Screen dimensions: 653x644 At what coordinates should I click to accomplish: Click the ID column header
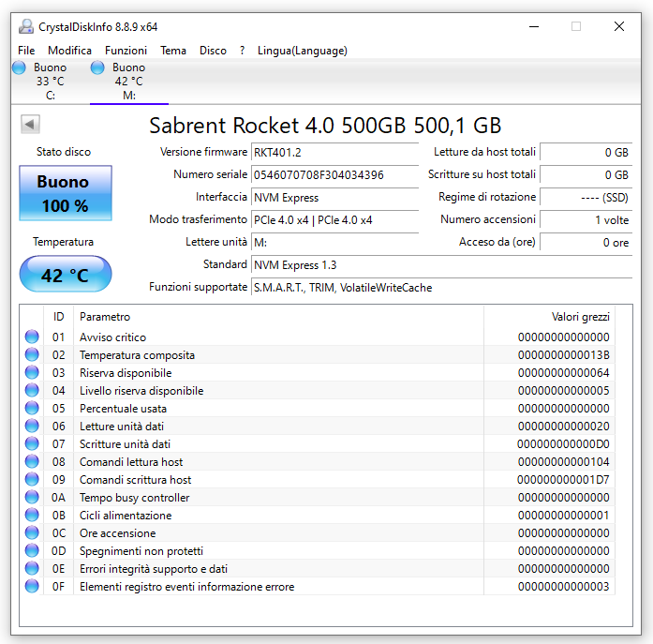click(x=58, y=317)
